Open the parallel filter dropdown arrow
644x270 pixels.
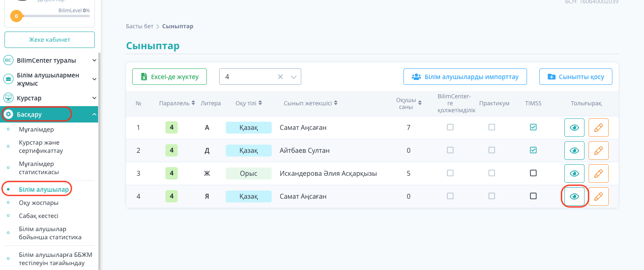click(x=293, y=77)
